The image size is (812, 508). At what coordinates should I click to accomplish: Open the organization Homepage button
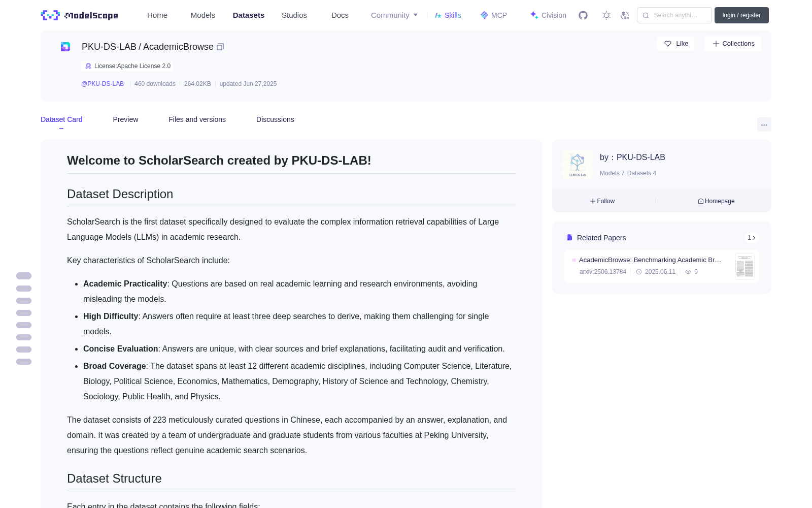tap(716, 201)
